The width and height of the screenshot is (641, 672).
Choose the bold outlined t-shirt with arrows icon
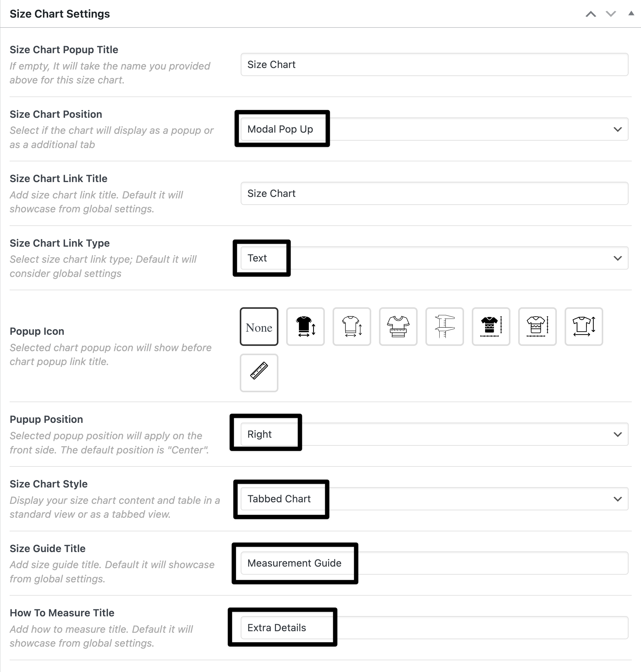click(x=584, y=327)
